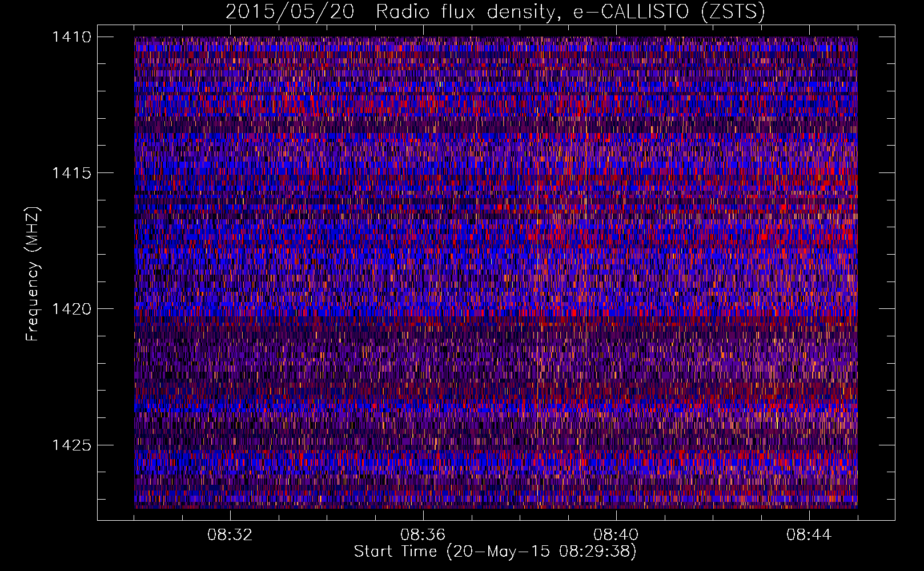Click the 08:44 time tick label
924x571 pixels.
[809, 535]
